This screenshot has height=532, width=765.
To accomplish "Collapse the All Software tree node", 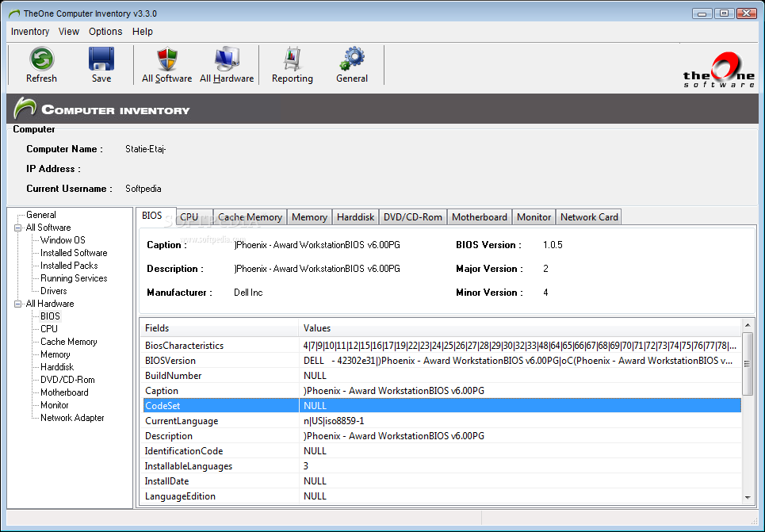I will click(x=18, y=228).
